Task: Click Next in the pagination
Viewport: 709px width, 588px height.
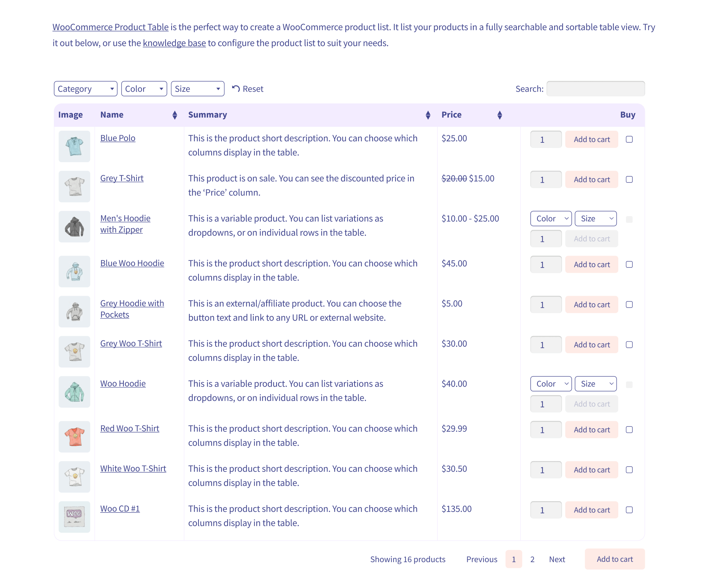Action: (x=557, y=559)
